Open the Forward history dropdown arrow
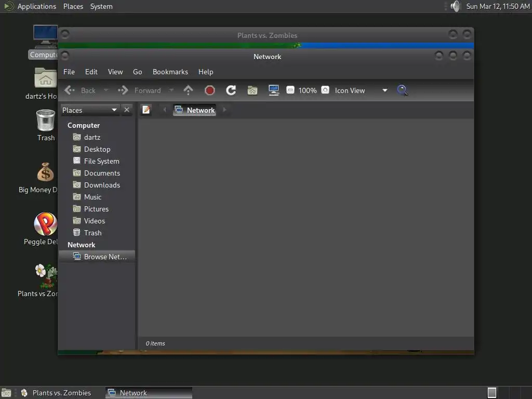 coord(171,90)
